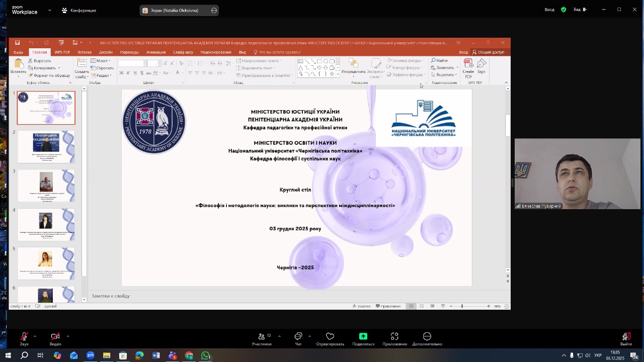Click the Save icon in PowerPoint title bar
Image resolution: width=644 pixels, height=362 pixels.
click(17, 43)
